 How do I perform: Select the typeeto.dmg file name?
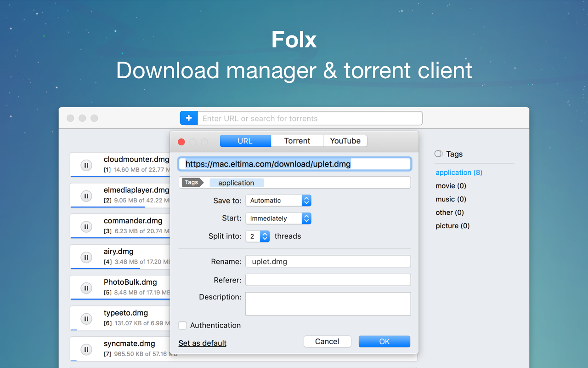[x=126, y=313]
